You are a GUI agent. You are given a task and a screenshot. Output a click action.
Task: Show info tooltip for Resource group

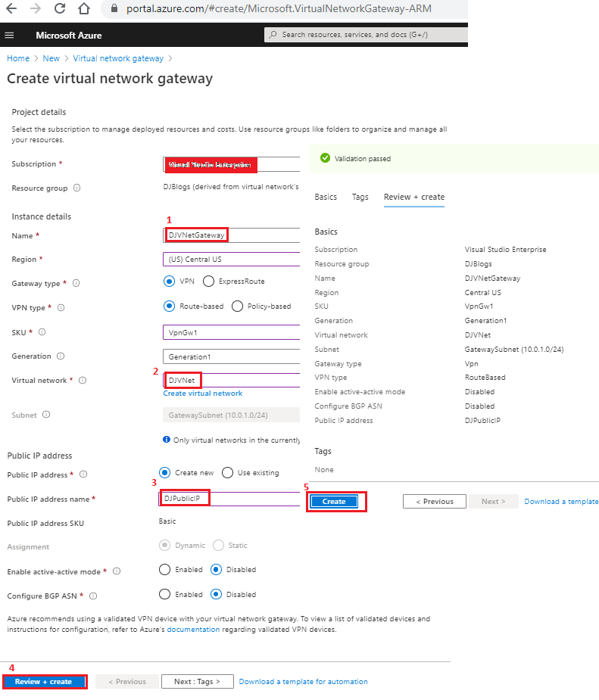click(76, 188)
